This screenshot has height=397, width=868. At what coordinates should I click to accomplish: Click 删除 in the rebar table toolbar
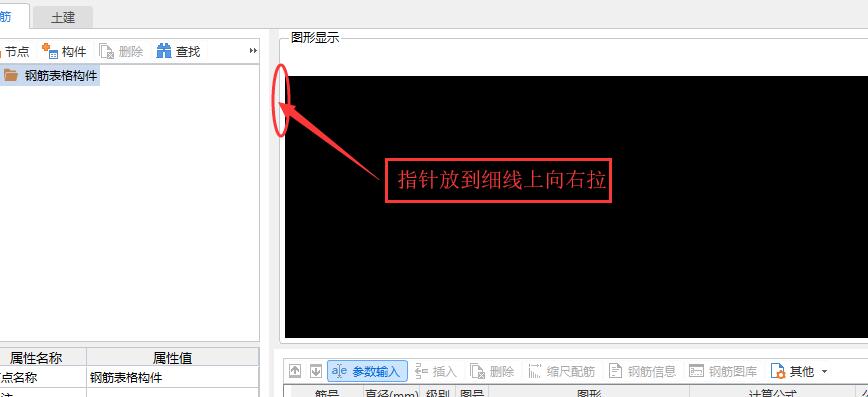[x=492, y=371]
